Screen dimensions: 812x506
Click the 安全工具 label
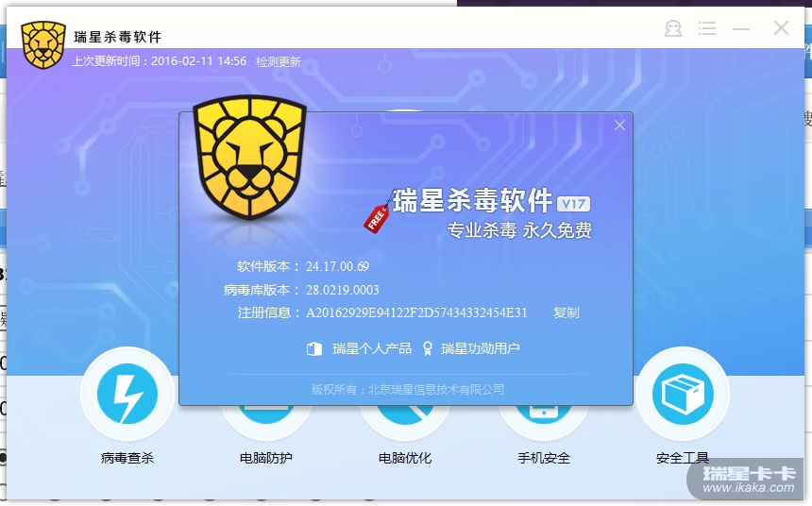[682, 458]
